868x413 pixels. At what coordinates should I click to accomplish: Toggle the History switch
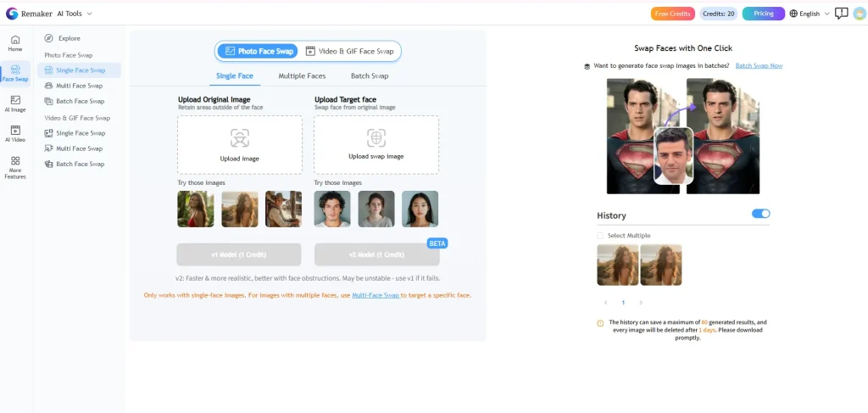pyautogui.click(x=760, y=214)
